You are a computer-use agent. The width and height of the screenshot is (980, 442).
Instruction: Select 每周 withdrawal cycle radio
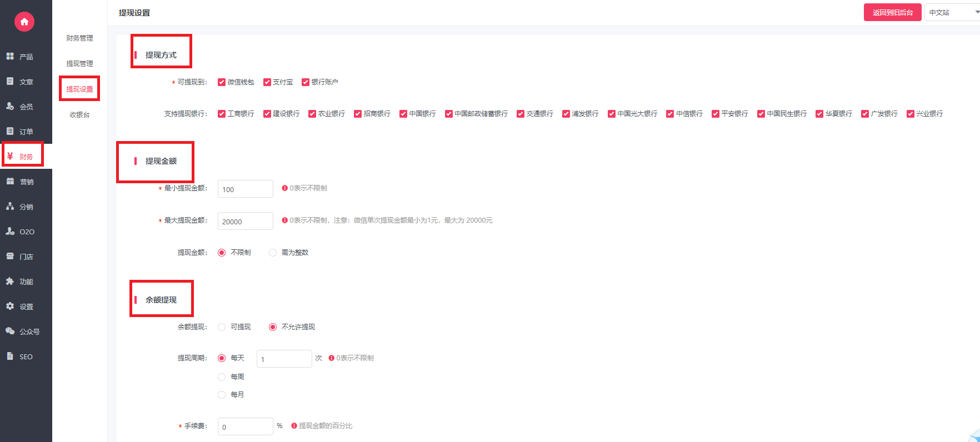point(222,377)
